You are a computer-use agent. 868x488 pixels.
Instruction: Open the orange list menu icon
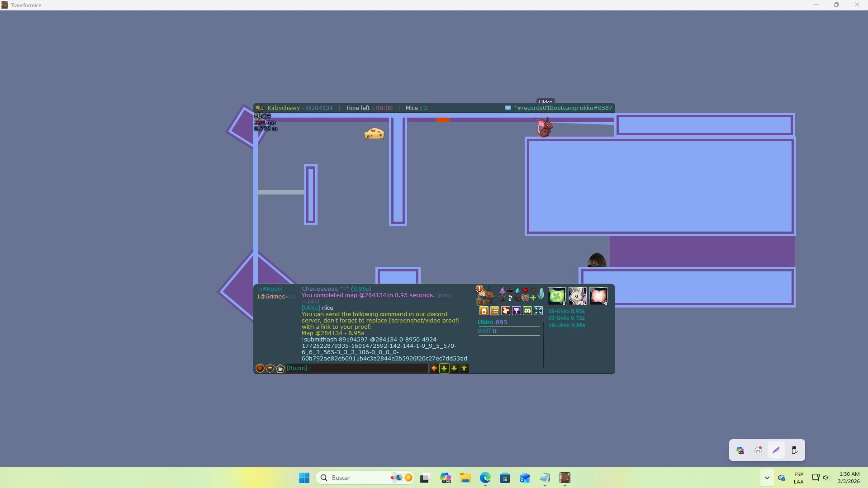click(x=494, y=311)
